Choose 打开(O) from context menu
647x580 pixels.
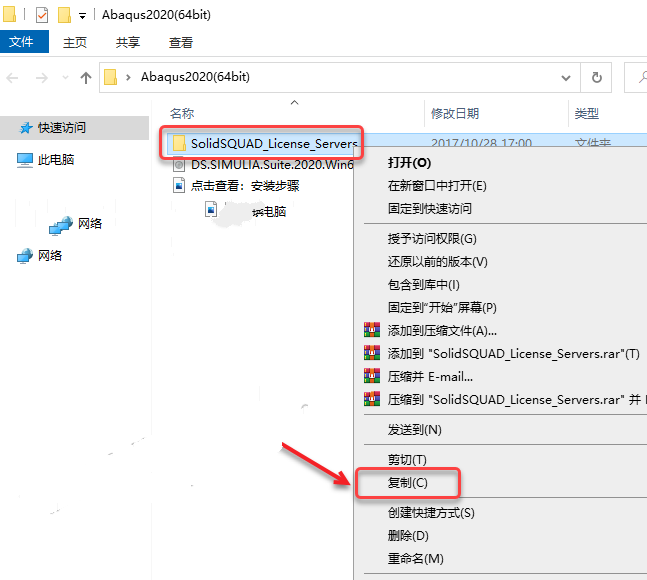[409, 163]
